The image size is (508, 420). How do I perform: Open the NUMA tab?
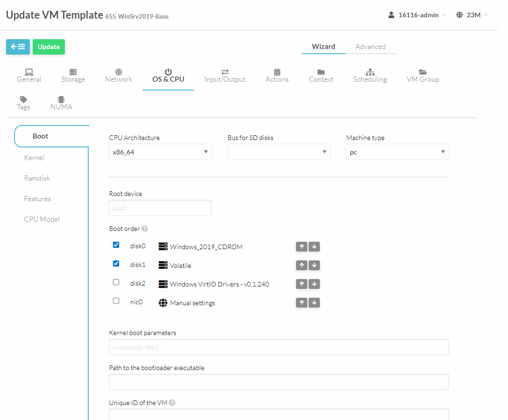pos(61,103)
